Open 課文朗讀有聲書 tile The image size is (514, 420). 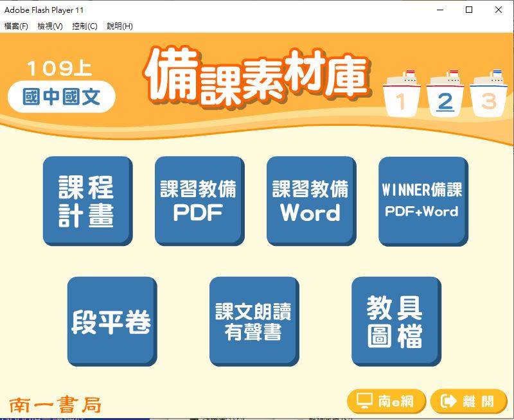254,321
